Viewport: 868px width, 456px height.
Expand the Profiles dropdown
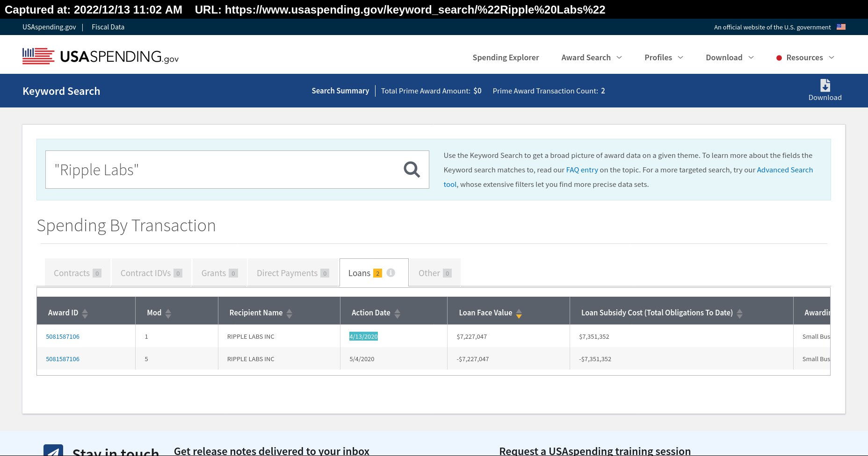[x=664, y=57]
